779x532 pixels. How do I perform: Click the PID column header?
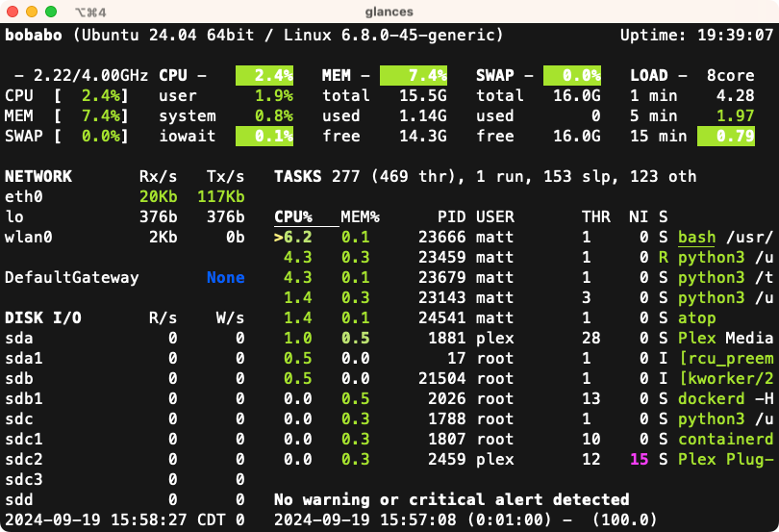(451, 216)
